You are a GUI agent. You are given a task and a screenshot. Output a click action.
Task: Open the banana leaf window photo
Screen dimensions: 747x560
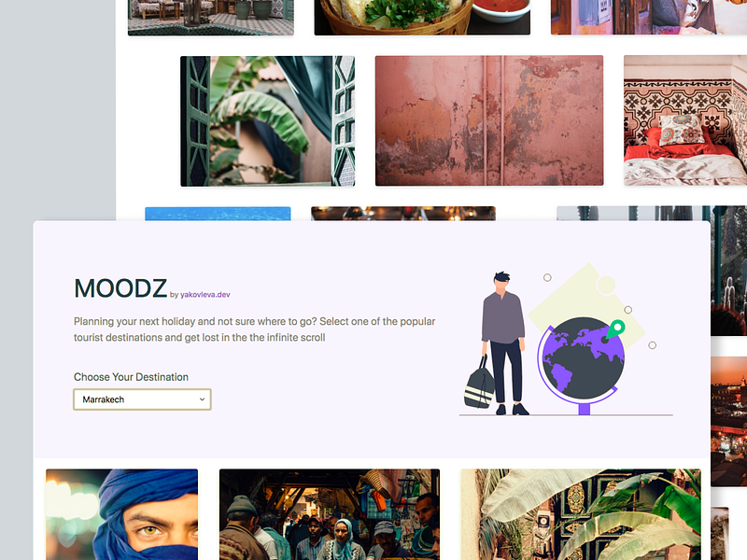pyautogui.click(x=267, y=121)
